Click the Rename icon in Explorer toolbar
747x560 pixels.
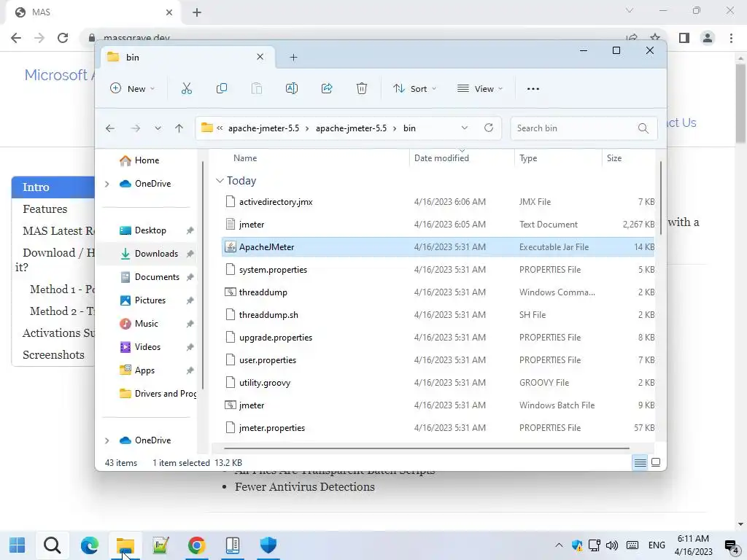pyautogui.click(x=292, y=88)
